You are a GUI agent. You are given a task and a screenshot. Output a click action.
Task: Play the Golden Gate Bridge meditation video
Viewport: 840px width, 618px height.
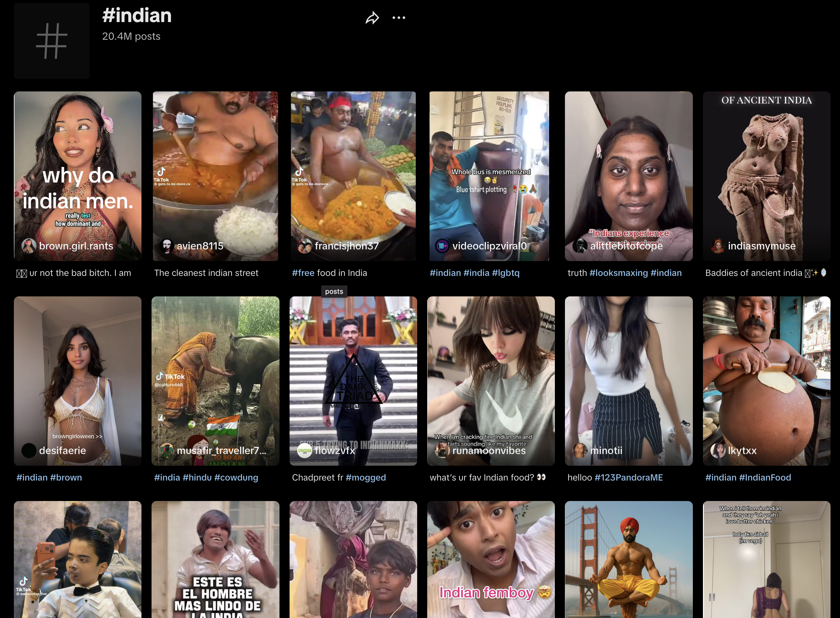pos(628,560)
